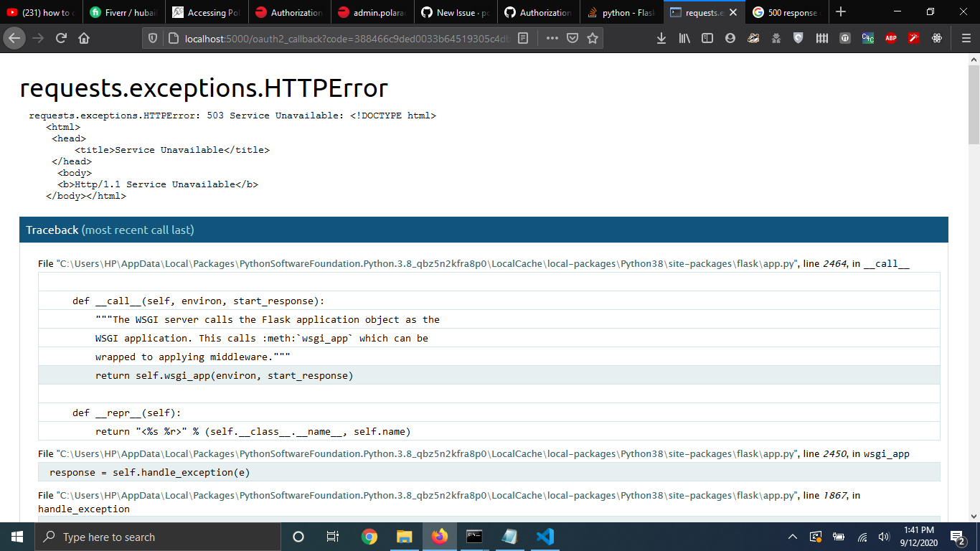Viewport: 980px width, 551px height.
Task: Open the Windows notification center
Action: 958,537
